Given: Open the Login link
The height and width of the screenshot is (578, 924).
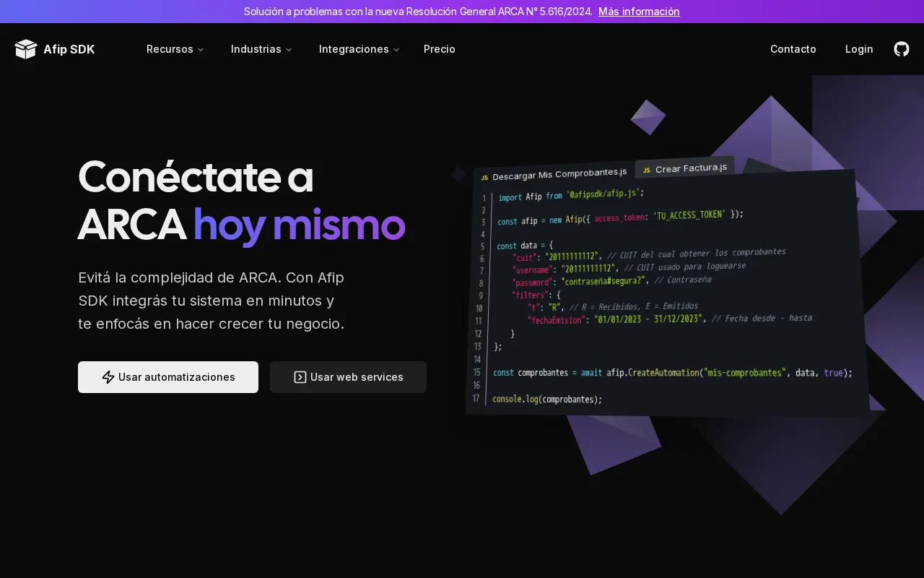Looking at the screenshot, I should 859,49.
